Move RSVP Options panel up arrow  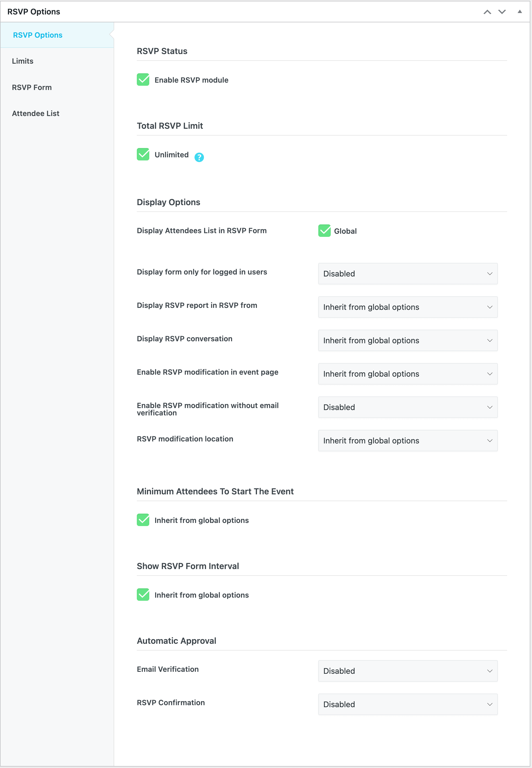click(487, 12)
